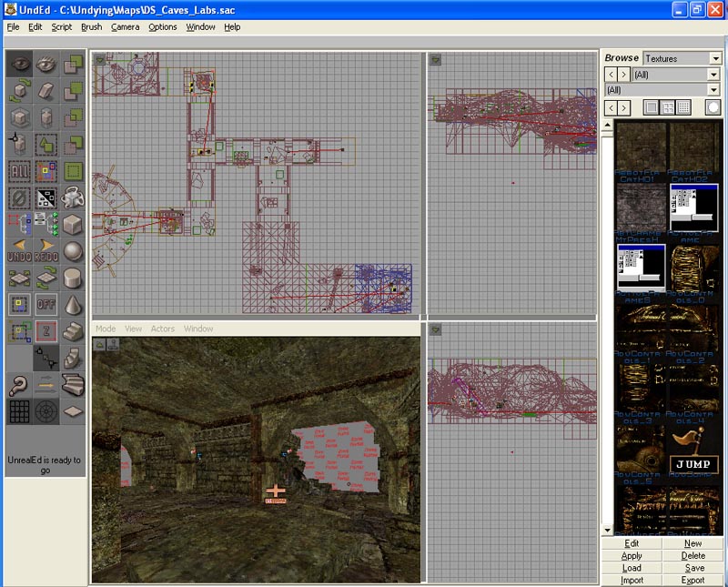Open the upper-right wireframe viewport menu button

tap(435, 59)
